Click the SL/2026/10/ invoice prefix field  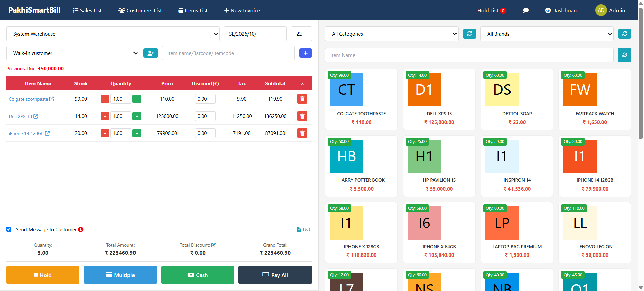(255, 34)
